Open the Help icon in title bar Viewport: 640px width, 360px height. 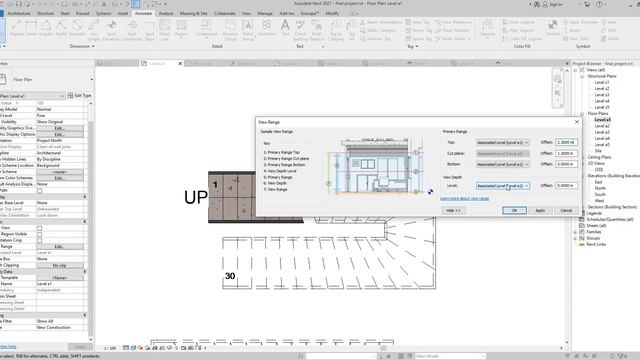tap(599, 4)
